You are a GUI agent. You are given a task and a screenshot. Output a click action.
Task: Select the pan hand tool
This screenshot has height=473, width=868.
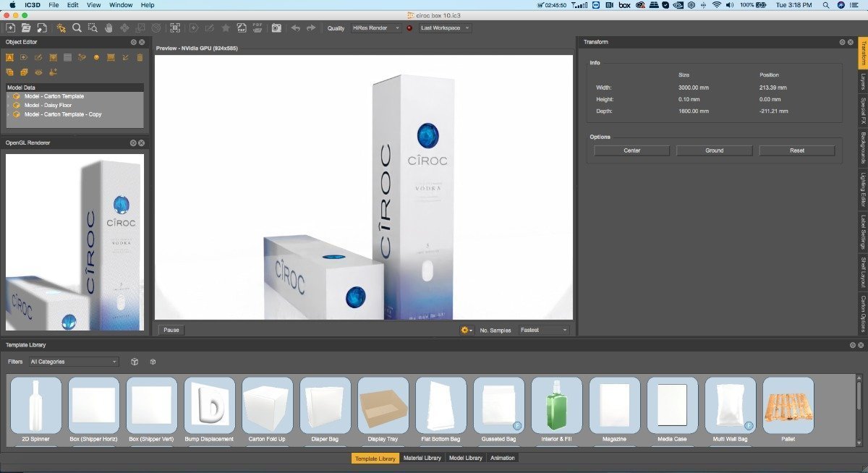point(109,28)
